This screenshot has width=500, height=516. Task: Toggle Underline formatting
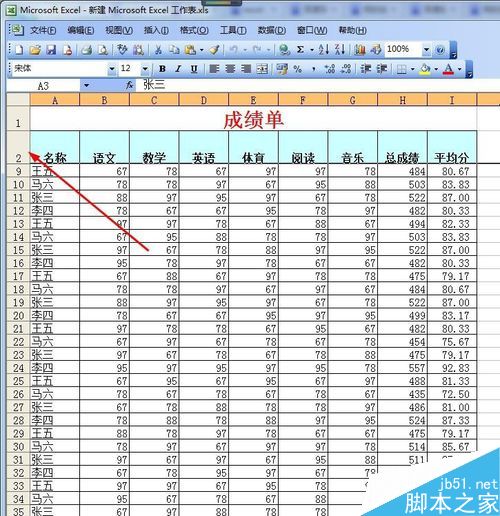click(x=194, y=69)
